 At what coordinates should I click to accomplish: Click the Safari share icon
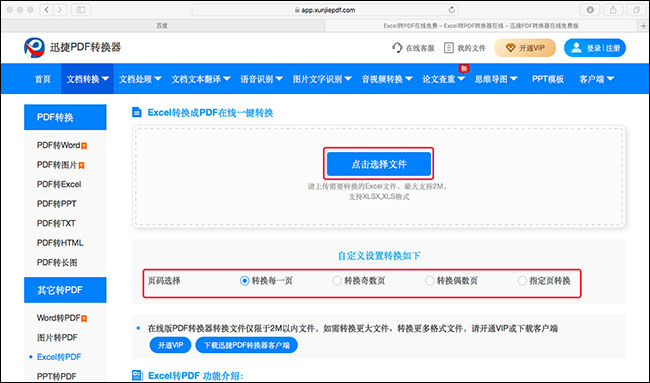point(613,10)
